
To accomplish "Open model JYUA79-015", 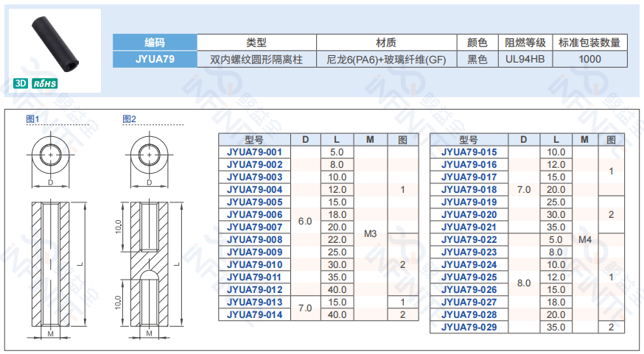I will (469, 152).
